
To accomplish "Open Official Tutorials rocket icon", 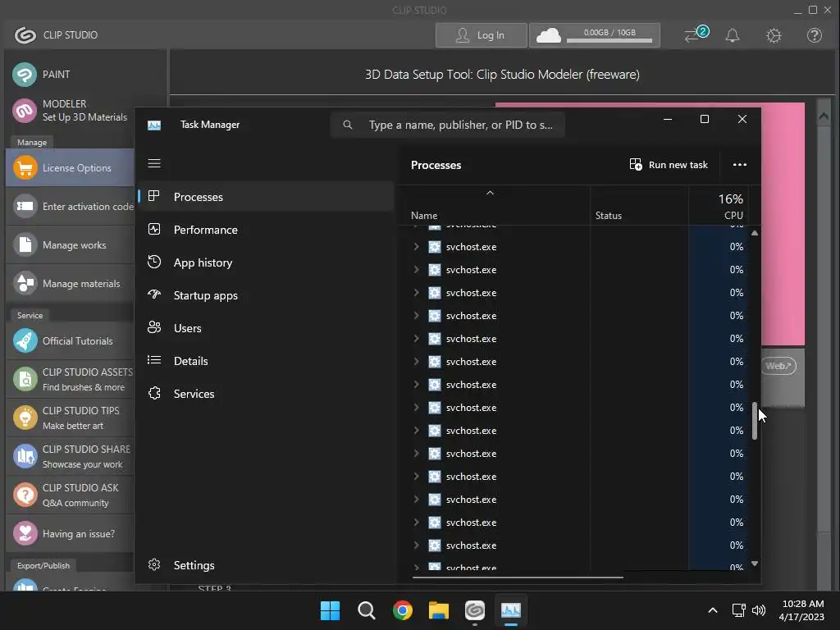I will pos(25,340).
